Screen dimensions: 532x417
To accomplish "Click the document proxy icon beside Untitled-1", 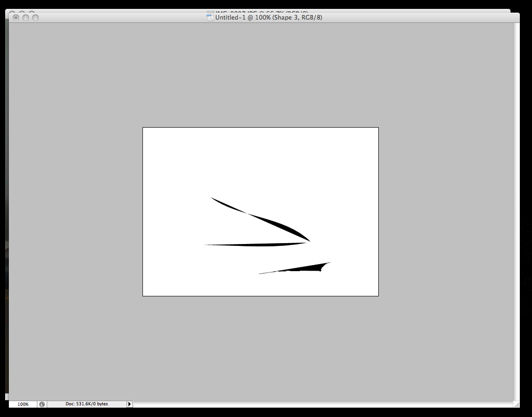I will pos(210,18).
